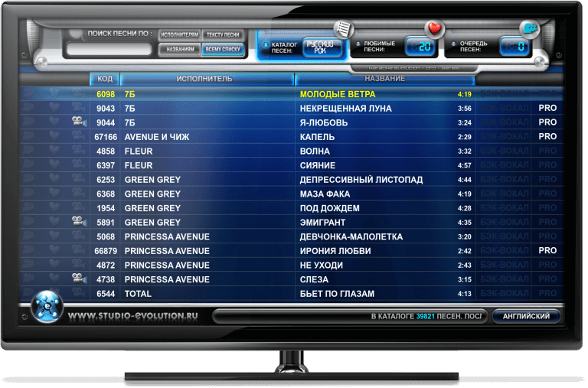Image resolution: width=588 pixels, height=388 pixels.
Task: Sort by the Название column header
Action: pyautogui.click(x=384, y=79)
